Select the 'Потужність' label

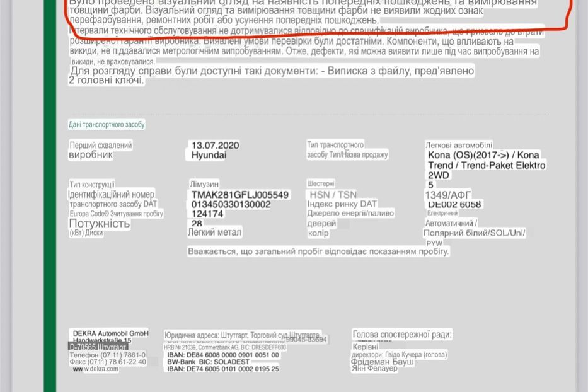tap(100, 224)
